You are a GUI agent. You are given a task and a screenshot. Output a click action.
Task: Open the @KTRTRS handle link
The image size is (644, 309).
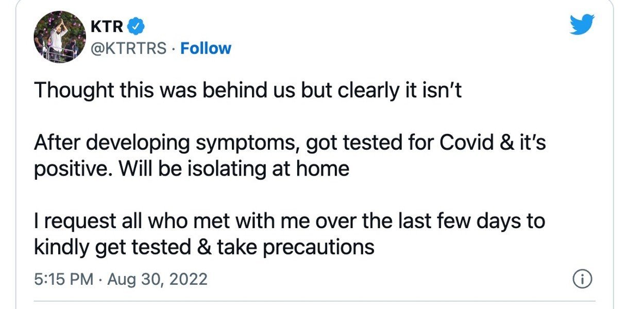click(x=129, y=48)
